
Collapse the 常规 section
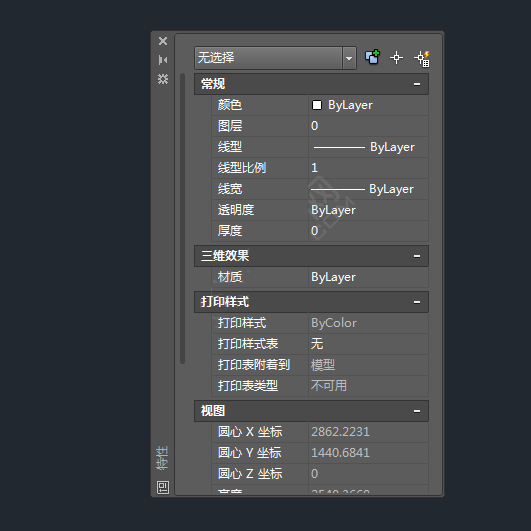tap(417, 84)
